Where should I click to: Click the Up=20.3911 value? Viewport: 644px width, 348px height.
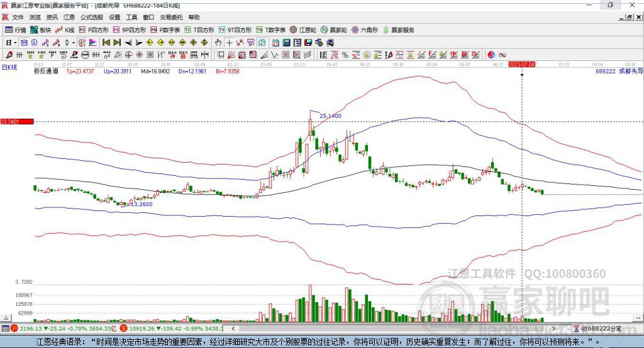coord(118,71)
